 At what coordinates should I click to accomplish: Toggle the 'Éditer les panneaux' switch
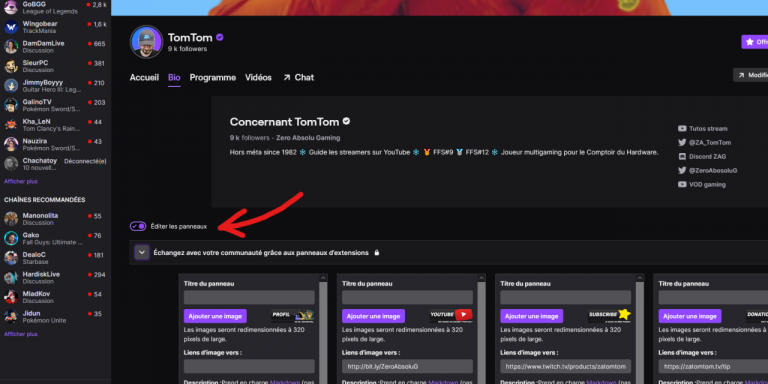click(138, 226)
